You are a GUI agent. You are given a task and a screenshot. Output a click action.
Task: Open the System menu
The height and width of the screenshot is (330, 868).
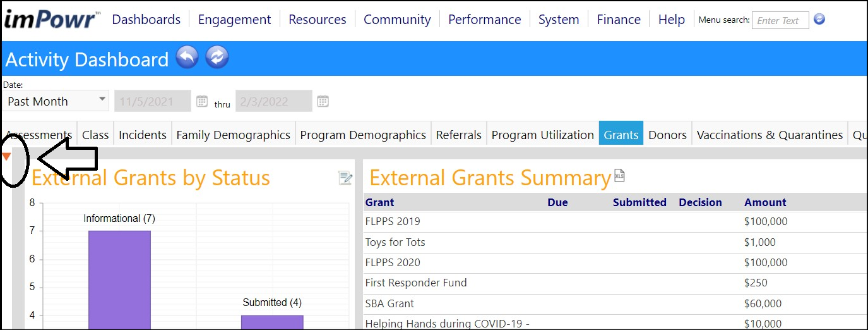pos(559,20)
